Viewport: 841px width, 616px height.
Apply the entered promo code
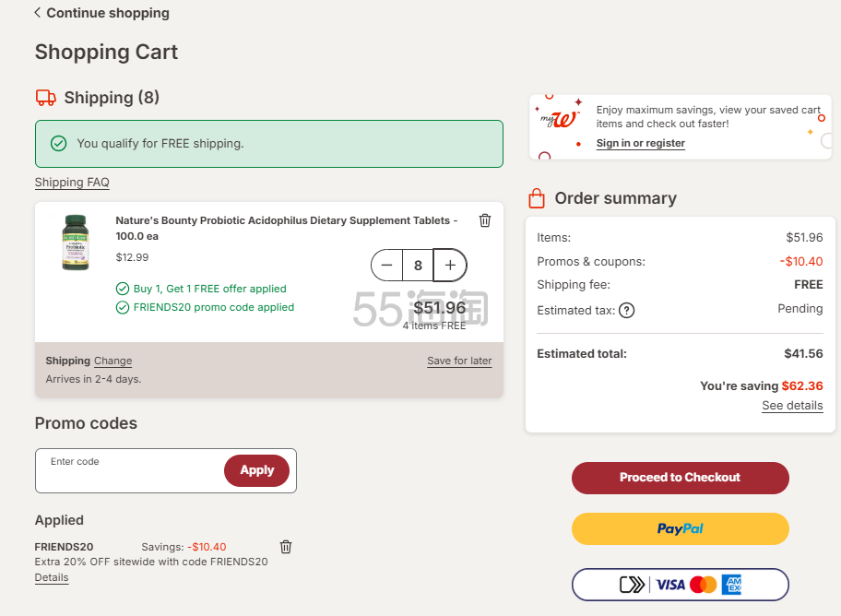[256, 470]
